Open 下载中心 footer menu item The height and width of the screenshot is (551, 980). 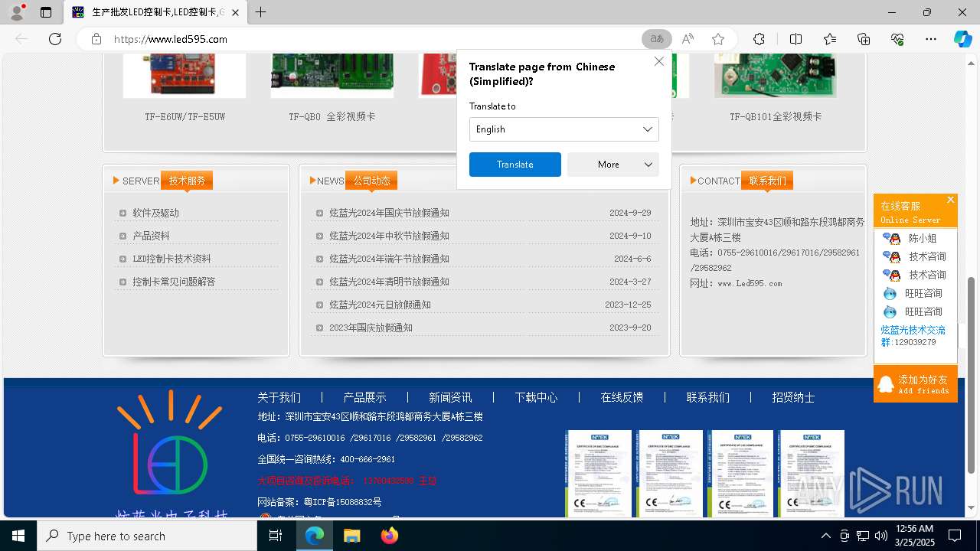[x=536, y=397]
